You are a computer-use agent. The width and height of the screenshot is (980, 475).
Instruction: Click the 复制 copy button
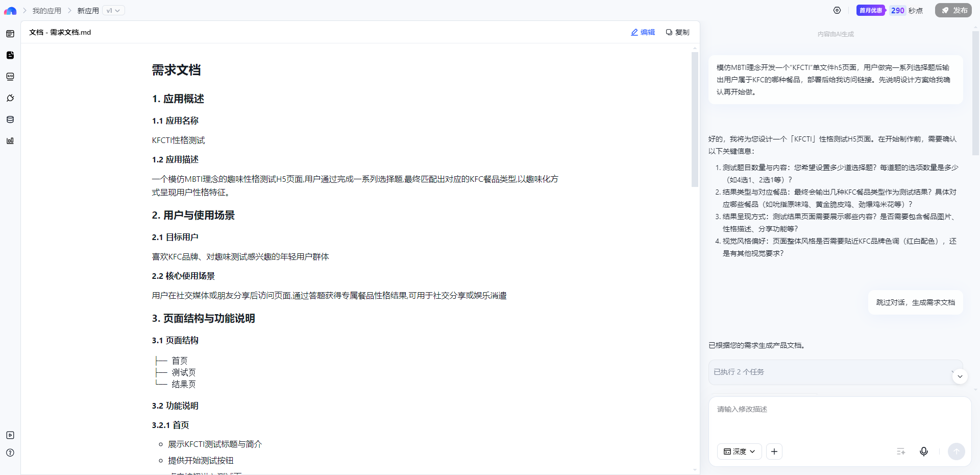[678, 32]
